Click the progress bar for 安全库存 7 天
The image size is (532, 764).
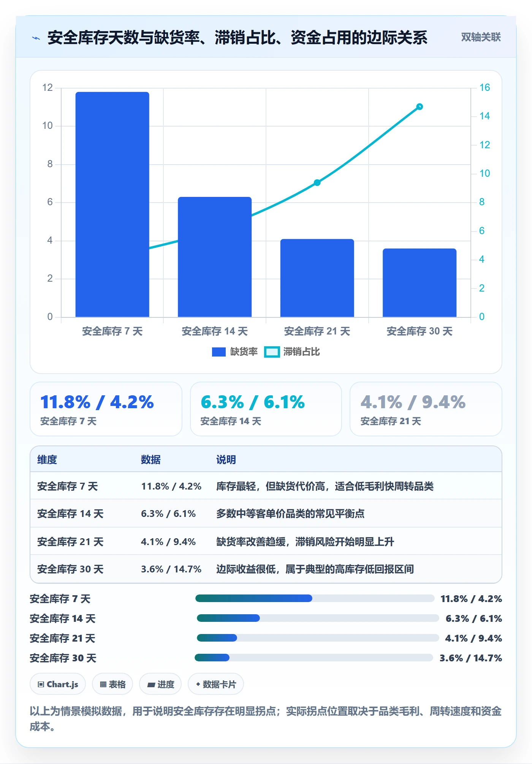(315, 599)
